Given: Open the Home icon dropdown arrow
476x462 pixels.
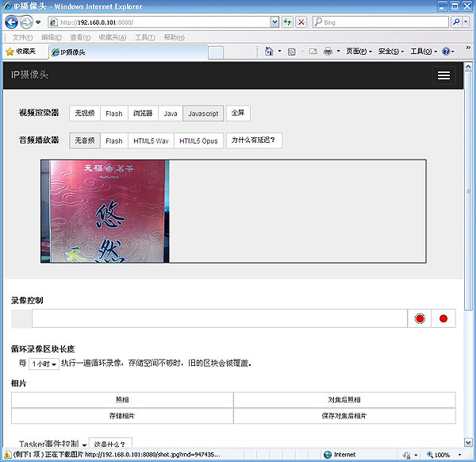Looking at the screenshot, I should tap(279, 52).
